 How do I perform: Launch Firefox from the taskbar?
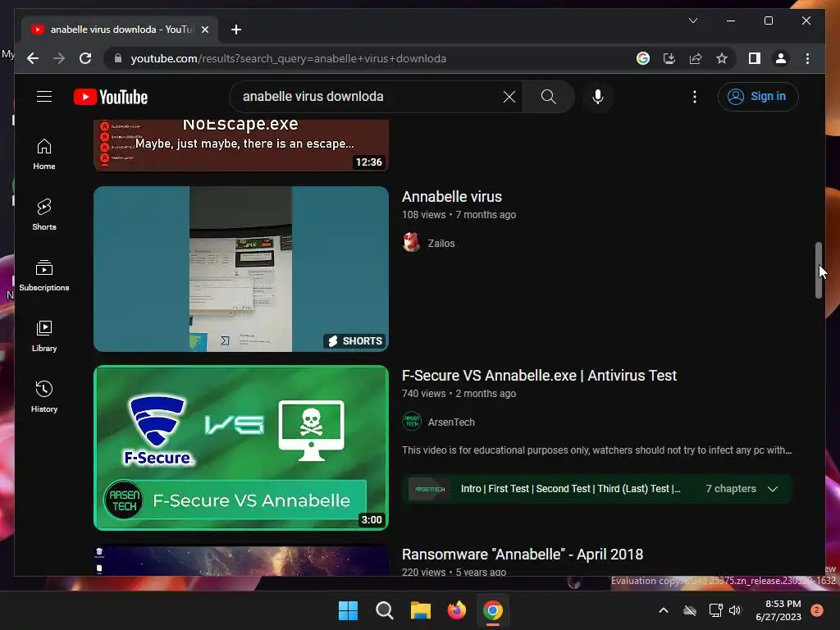pos(456,610)
